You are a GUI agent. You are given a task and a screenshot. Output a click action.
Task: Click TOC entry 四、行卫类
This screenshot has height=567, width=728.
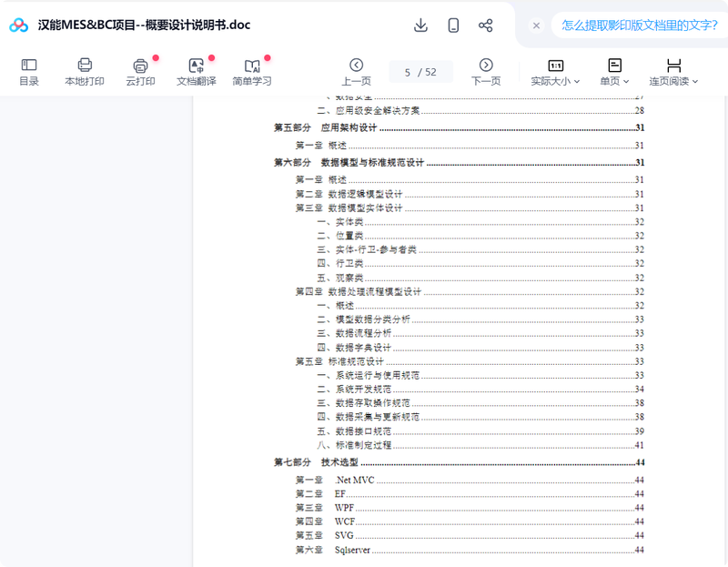point(480,264)
